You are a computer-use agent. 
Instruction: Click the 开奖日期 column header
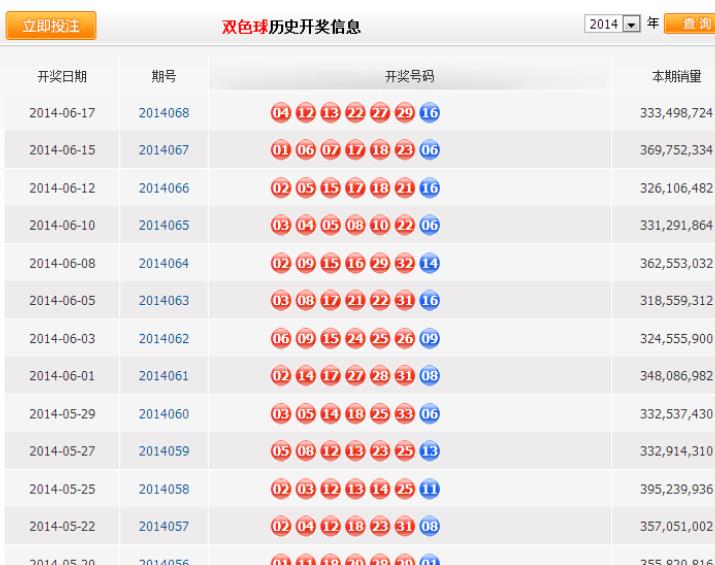point(62,76)
